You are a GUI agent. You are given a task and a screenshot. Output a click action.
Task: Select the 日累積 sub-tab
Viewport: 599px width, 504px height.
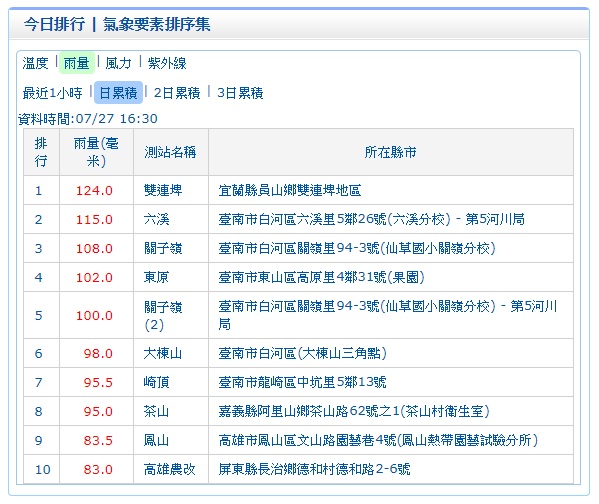click(x=118, y=93)
